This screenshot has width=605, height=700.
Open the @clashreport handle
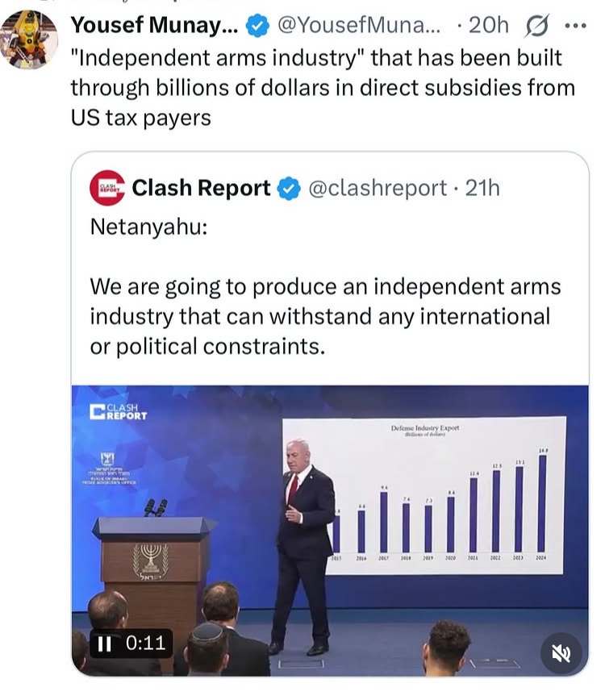[x=377, y=188]
